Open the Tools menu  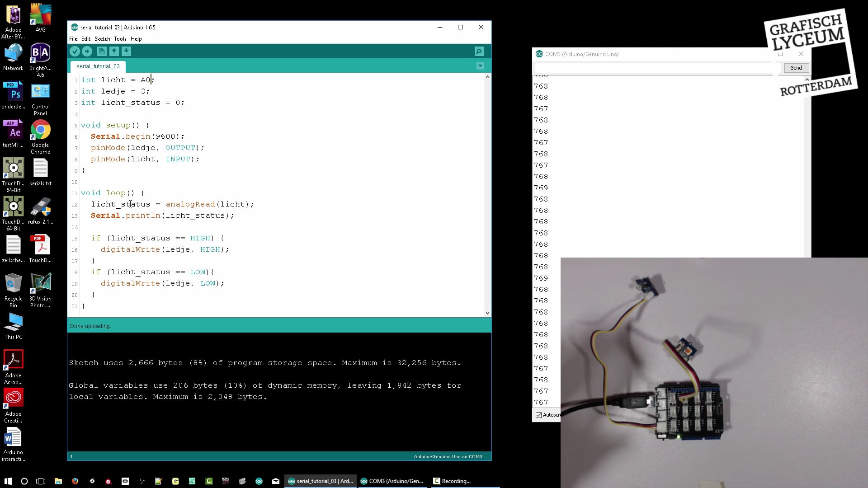pos(120,39)
